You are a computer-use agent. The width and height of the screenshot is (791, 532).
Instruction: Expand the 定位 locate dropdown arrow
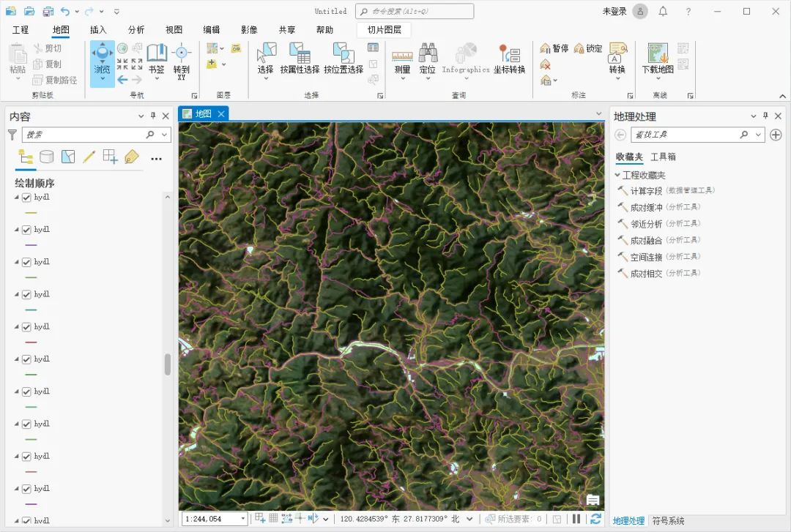coord(427,78)
